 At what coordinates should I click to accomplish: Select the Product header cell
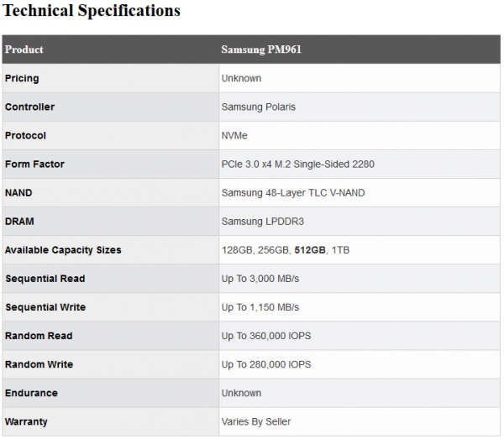coord(24,50)
